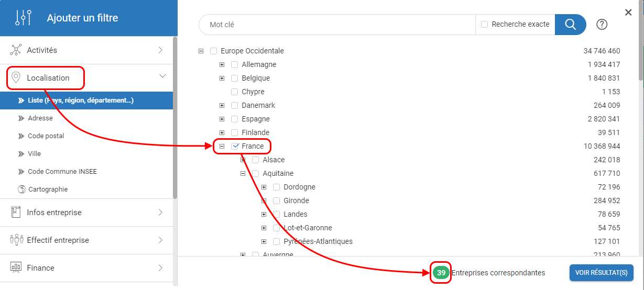
Task: Click the magnifying glass search button
Action: pyautogui.click(x=570, y=25)
